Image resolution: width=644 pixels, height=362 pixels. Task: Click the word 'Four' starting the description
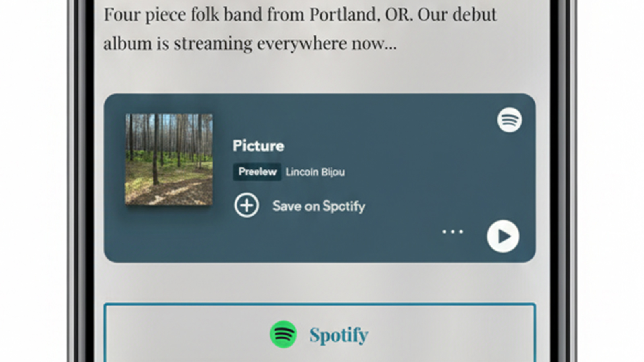point(122,15)
